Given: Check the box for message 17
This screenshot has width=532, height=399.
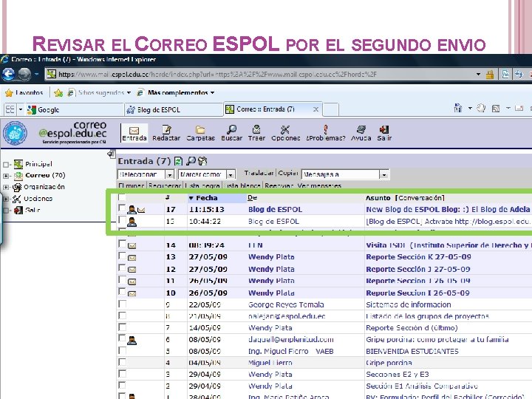Looking at the screenshot, I should point(122,208).
